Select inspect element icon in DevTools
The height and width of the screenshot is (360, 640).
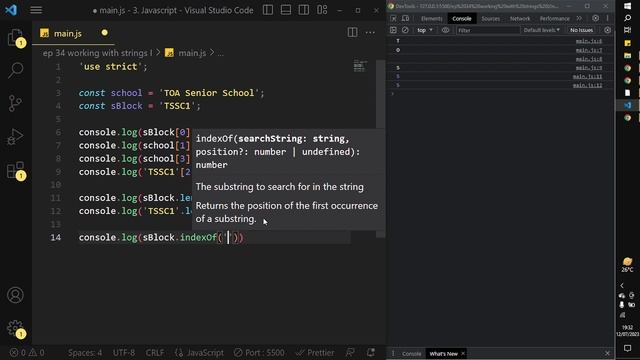(393, 18)
